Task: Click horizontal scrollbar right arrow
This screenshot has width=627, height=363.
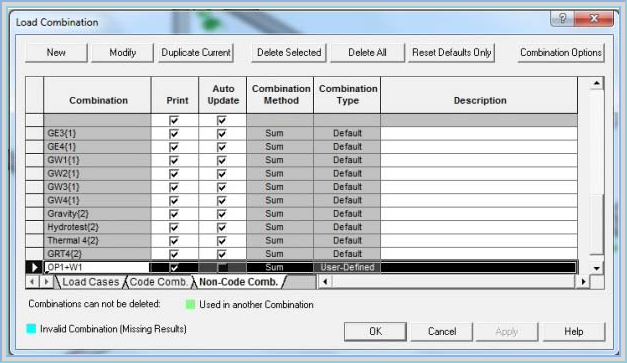Action: pos(583,282)
